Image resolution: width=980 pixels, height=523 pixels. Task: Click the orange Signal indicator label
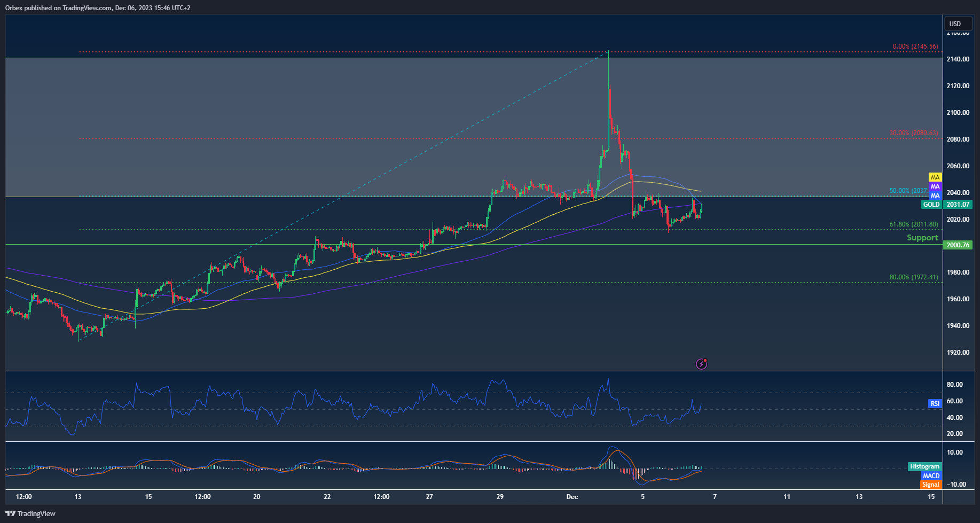[930, 485]
